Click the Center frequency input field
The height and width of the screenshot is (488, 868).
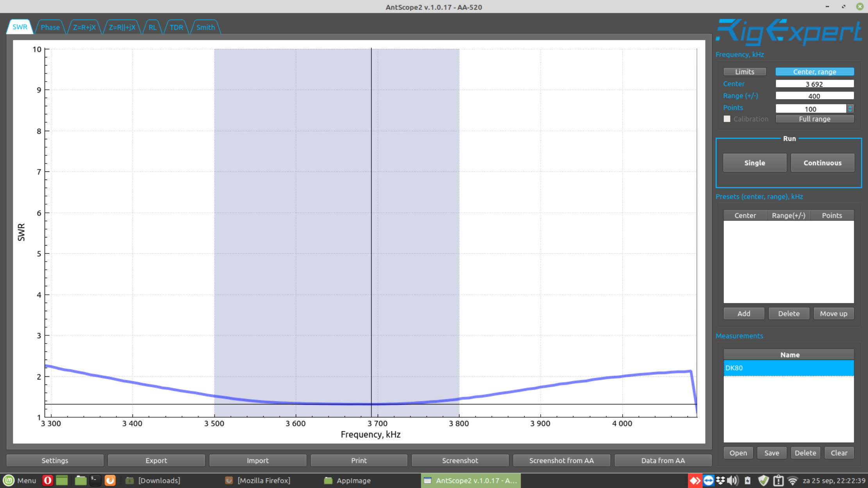point(814,84)
